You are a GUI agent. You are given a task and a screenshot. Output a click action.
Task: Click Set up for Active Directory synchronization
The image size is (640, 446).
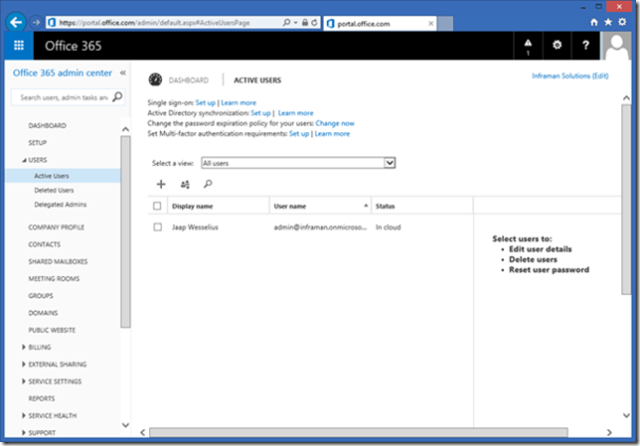point(261,113)
